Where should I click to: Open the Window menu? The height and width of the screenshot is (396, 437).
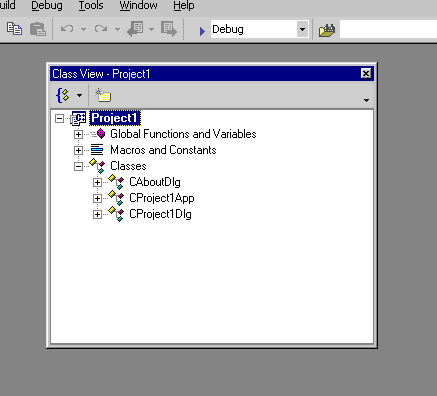(x=138, y=6)
